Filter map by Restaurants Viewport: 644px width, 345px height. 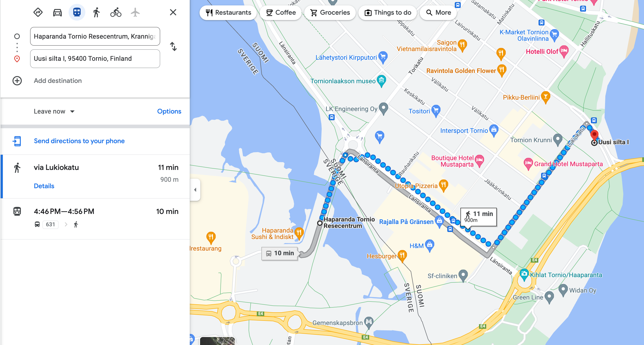click(x=228, y=13)
